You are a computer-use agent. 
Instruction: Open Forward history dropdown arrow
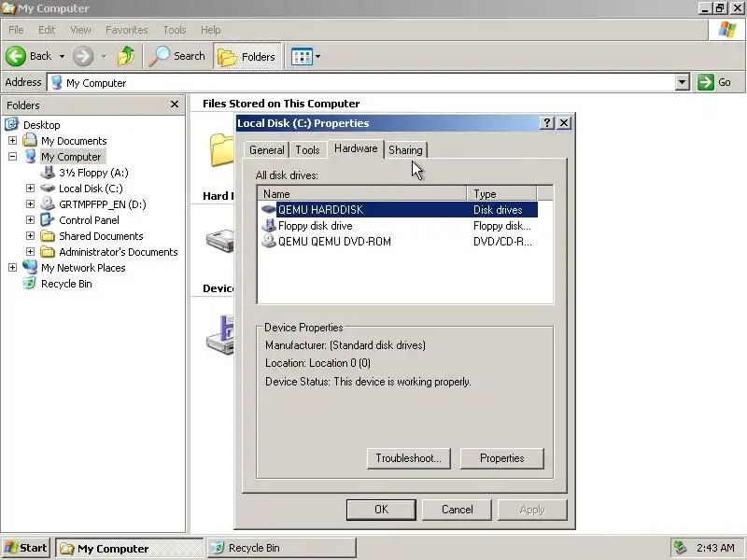104,56
